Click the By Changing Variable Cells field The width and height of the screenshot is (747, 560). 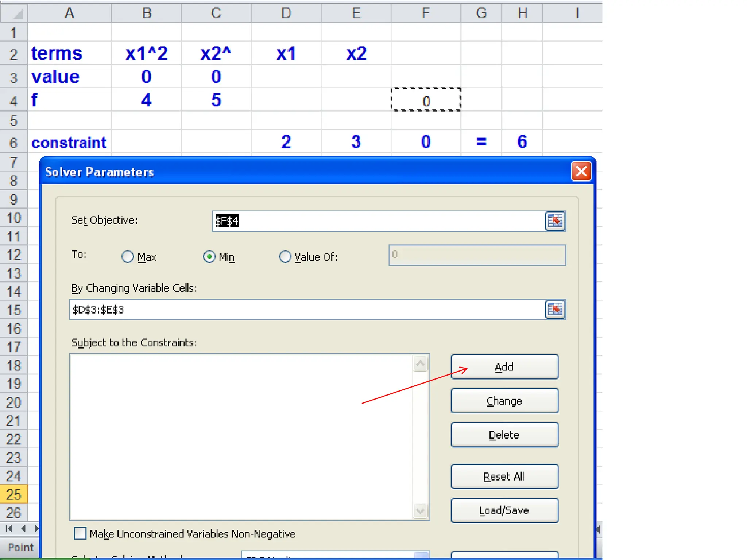tap(306, 310)
